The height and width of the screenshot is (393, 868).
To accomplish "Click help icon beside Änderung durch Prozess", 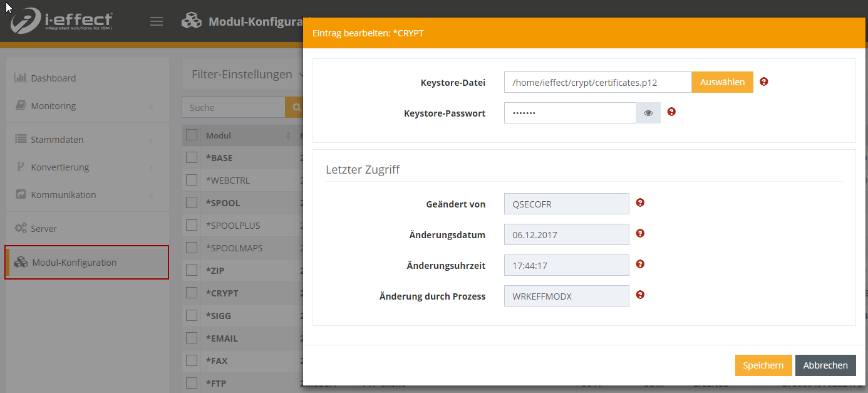I will click(x=640, y=295).
